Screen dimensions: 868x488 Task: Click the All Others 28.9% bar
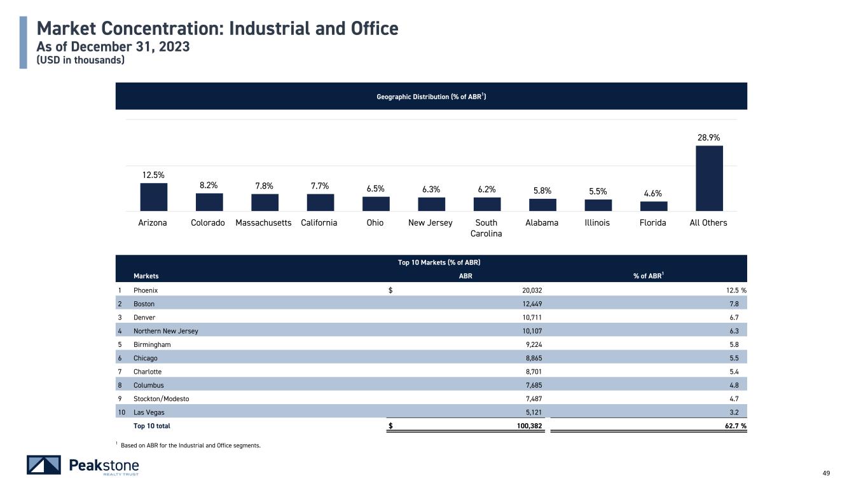click(x=709, y=179)
